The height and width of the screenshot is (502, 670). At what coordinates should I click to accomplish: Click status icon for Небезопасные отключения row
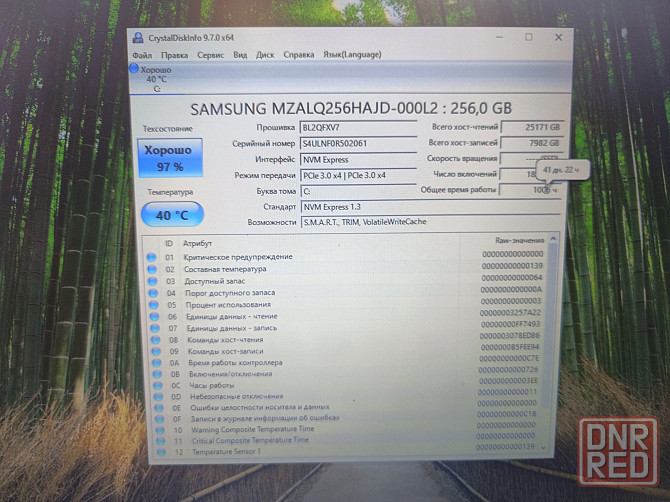tap(159, 396)
